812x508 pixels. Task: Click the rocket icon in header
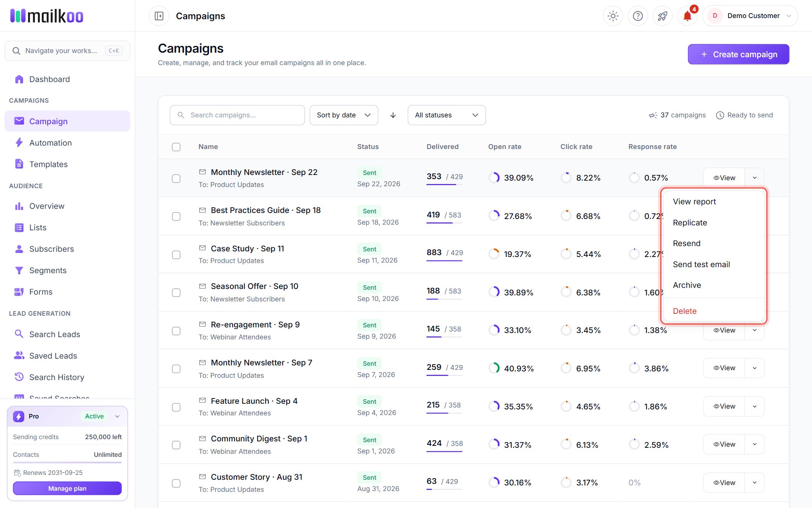point(662,16)
